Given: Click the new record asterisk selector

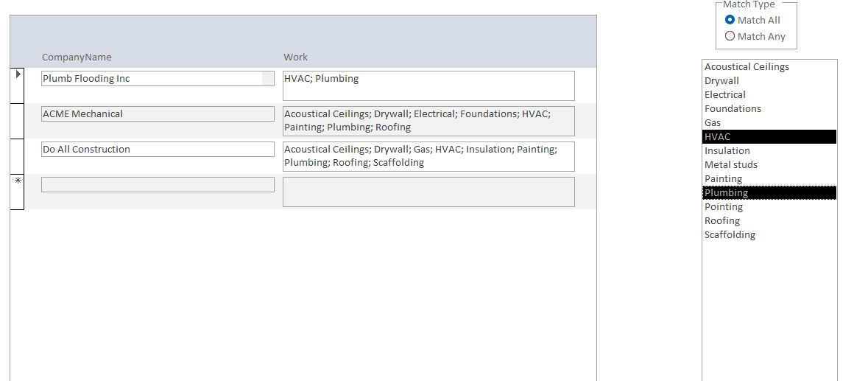Looking at the screenshot, I should click(x=18, y=181).
